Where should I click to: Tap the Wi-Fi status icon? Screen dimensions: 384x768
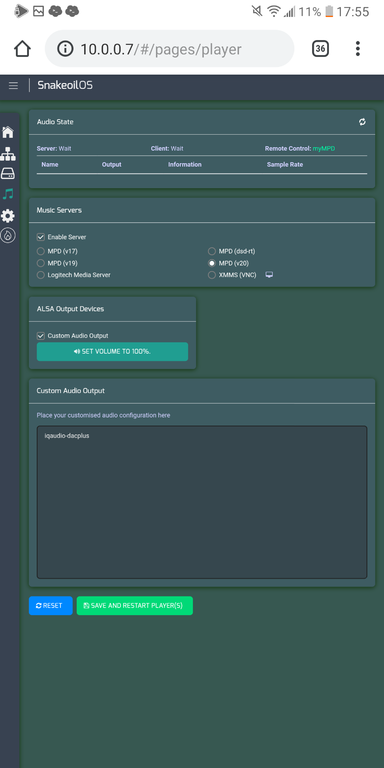[273, 11]
